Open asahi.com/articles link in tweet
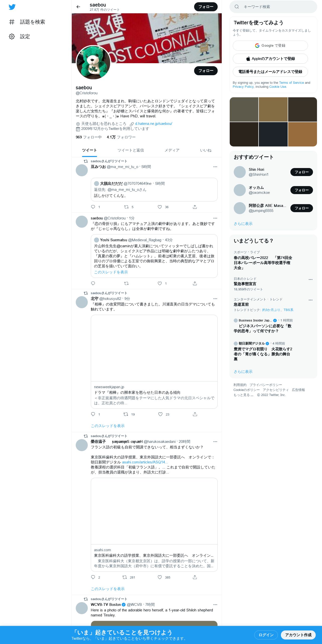The image size is (322, 644). 145,462
